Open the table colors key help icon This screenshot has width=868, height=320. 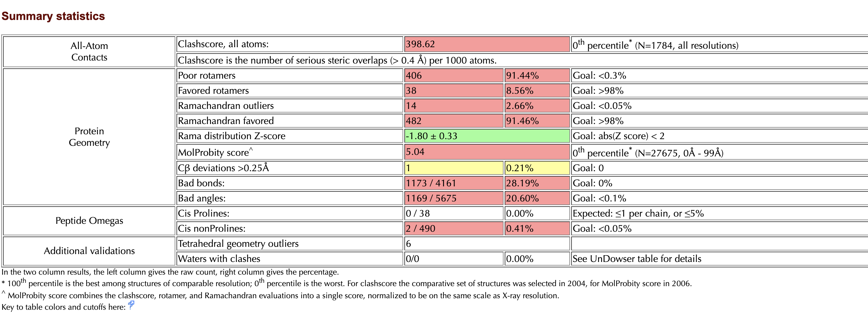(131, 305)
